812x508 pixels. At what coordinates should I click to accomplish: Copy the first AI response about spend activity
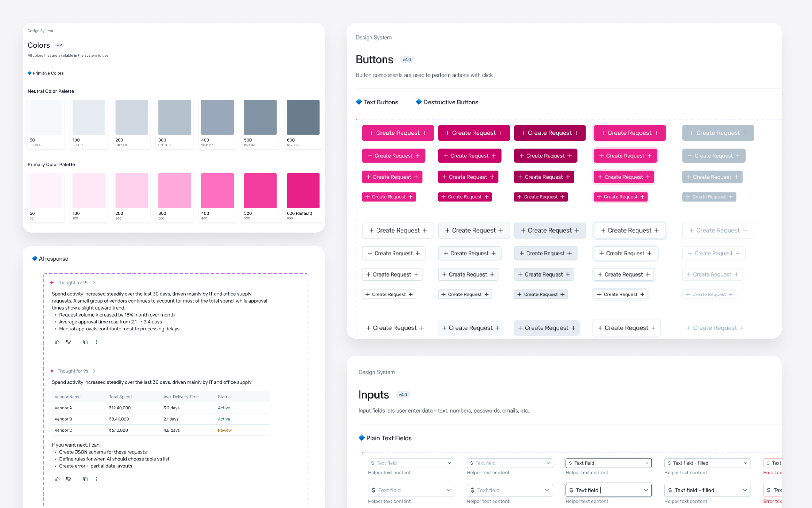(85, 342)
